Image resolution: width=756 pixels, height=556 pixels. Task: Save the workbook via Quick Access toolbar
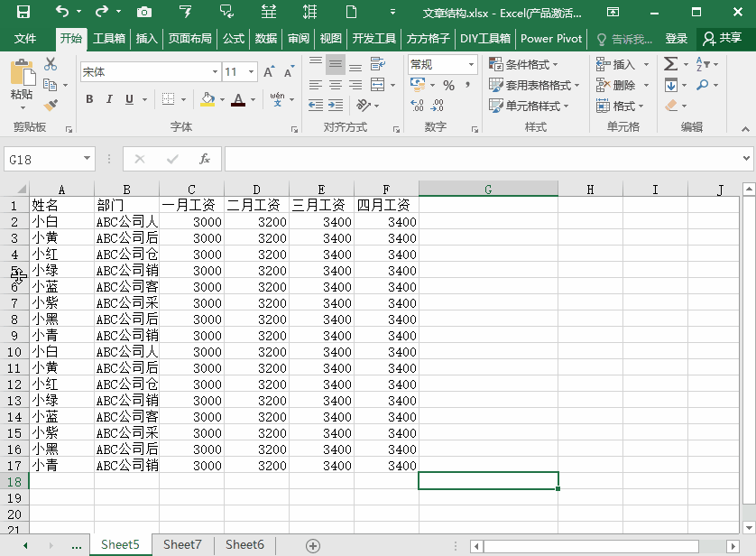[23, 14]
